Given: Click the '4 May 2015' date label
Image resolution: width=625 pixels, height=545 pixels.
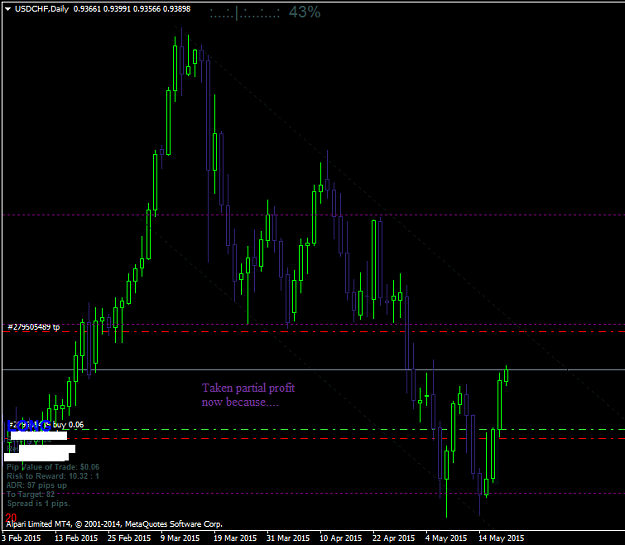Looking at the screenshot, I should 446,538.
